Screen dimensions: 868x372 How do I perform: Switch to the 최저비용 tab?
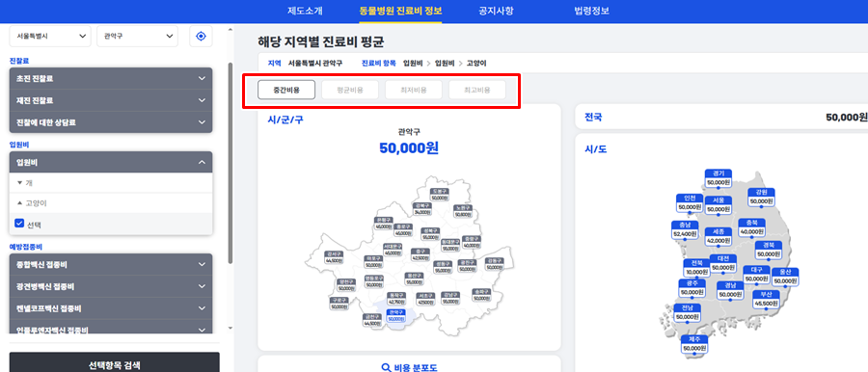tap(414, 90)
